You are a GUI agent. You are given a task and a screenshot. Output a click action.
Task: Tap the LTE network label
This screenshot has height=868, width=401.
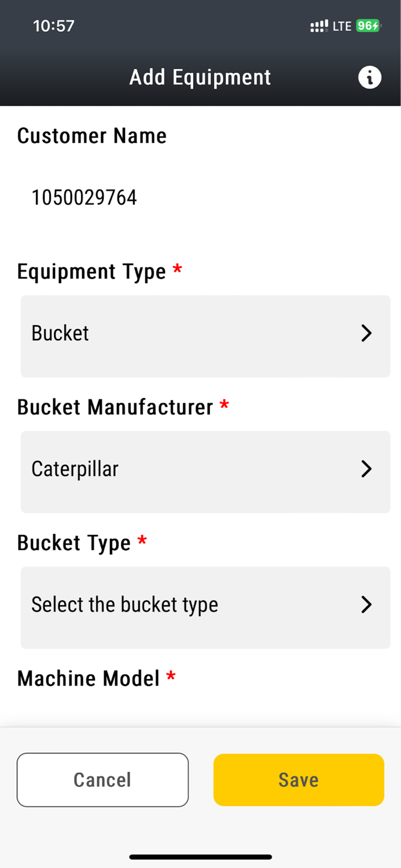(341, 25)
